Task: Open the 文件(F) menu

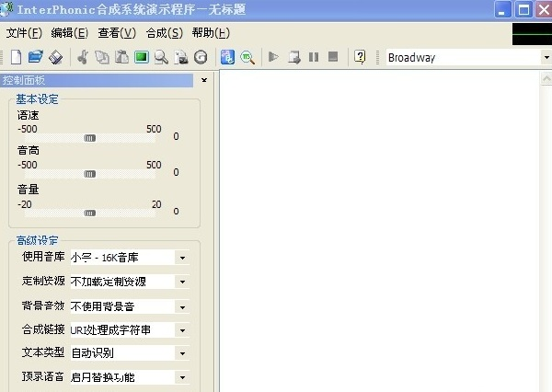Action: pyautogui.click(x=24, y=33)
